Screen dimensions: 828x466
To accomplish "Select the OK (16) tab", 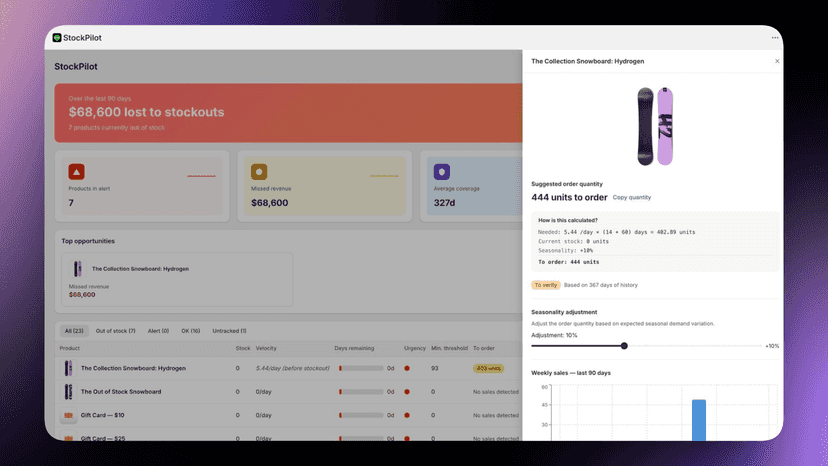I will tap(191, 331).
